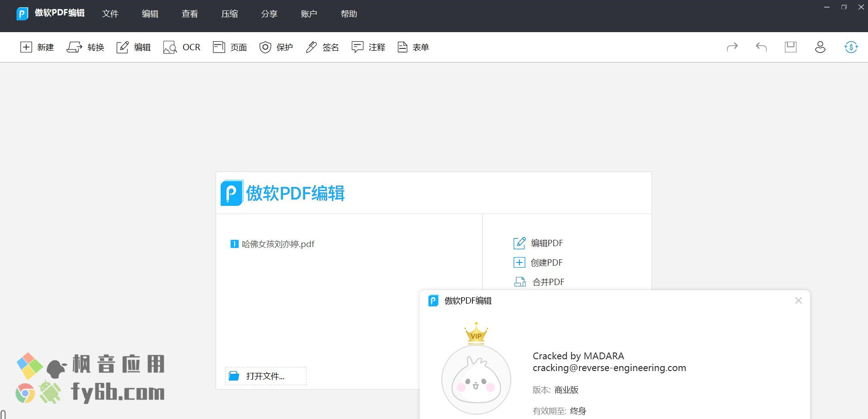Click the number badge of the recent file
Screen dimensions: 868x419
click(x=234, y=244)
